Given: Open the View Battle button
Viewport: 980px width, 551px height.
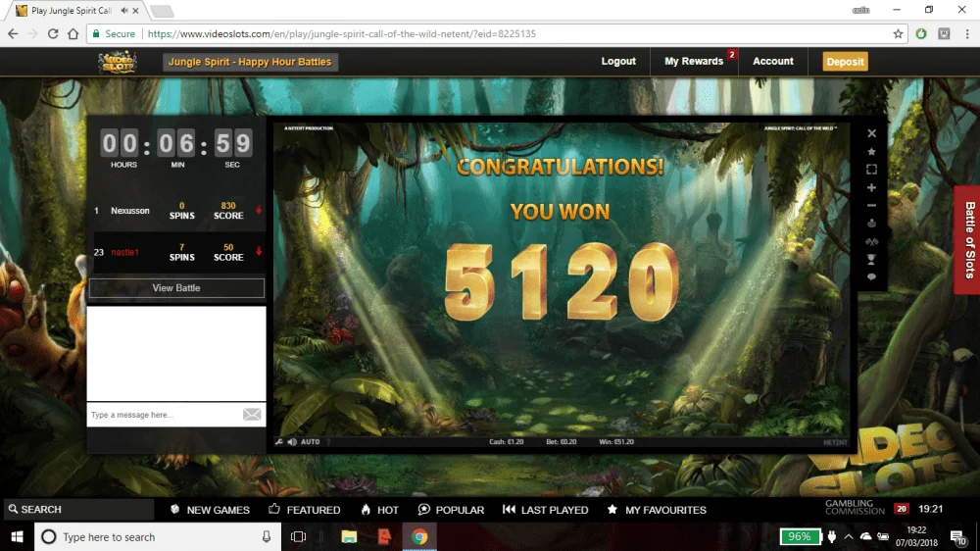Looking at the screenshot, I should click(176, 287).
